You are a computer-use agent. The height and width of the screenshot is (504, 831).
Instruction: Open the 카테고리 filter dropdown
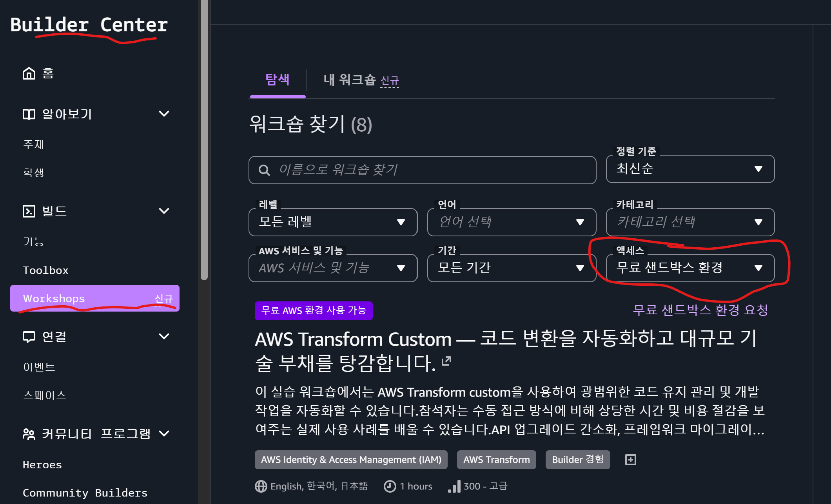[690, 222]
